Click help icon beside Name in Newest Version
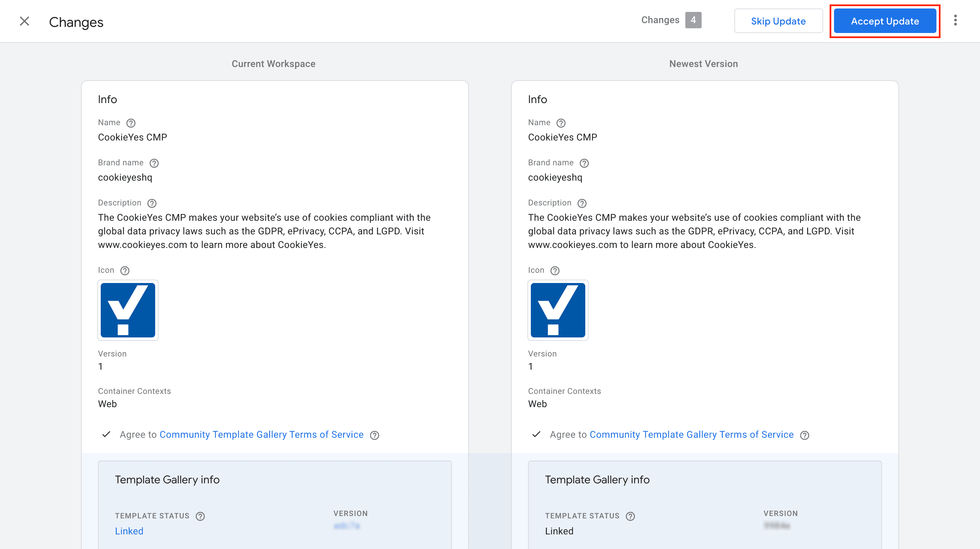The height and width of the screenshot is (549, 980). [561, 123]
